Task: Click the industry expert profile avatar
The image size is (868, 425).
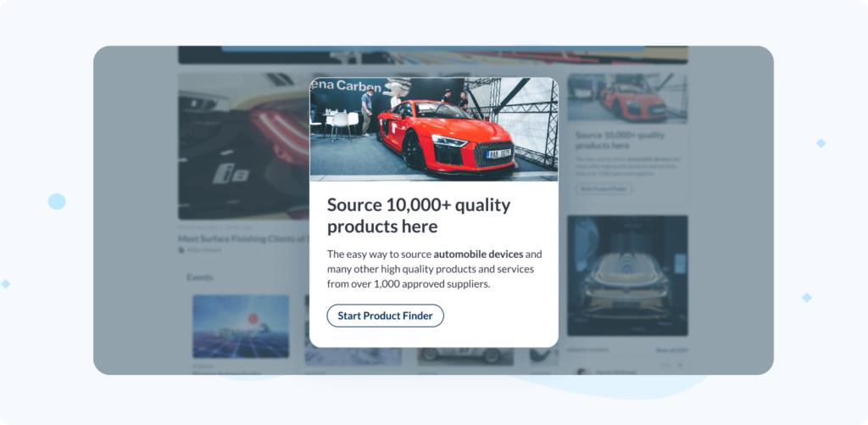Action: pyautogui.click(x=583, y=372)
